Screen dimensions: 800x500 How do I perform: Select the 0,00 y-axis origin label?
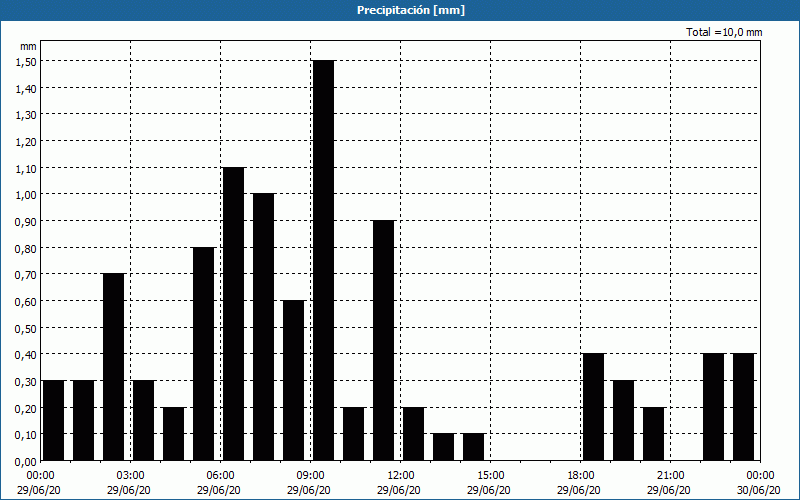tap(26, 462)
